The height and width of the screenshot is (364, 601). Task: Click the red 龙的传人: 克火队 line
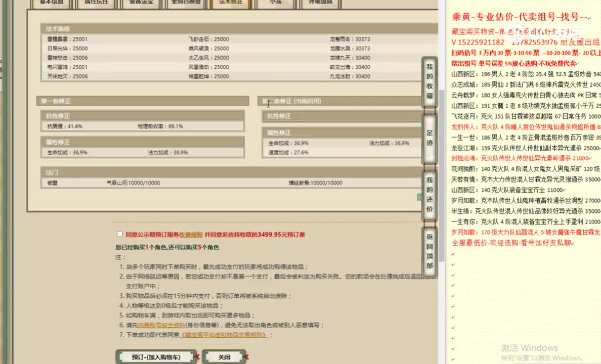[526, 127]
